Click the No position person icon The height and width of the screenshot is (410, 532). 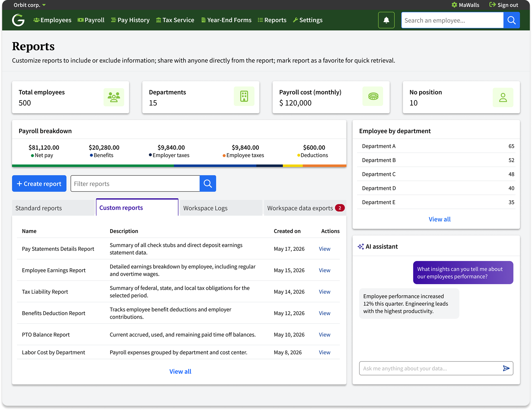click(503, 97)
